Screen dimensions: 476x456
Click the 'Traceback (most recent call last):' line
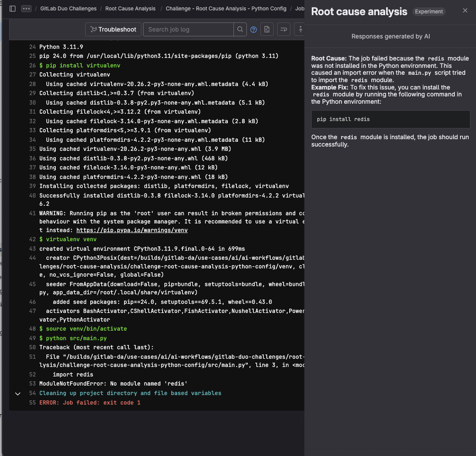pyautogui.click(x=96, y=348)
